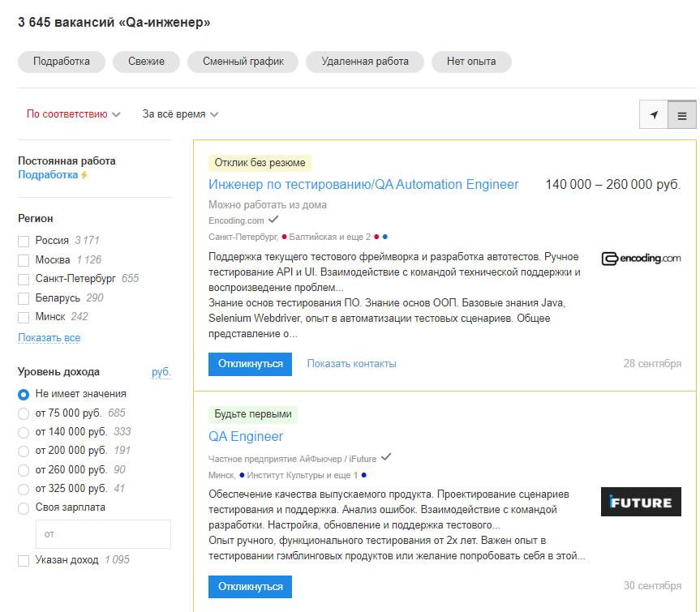Select the 'от 140 000 руб.' salary option
700x612 pixels.
point(24,431)
